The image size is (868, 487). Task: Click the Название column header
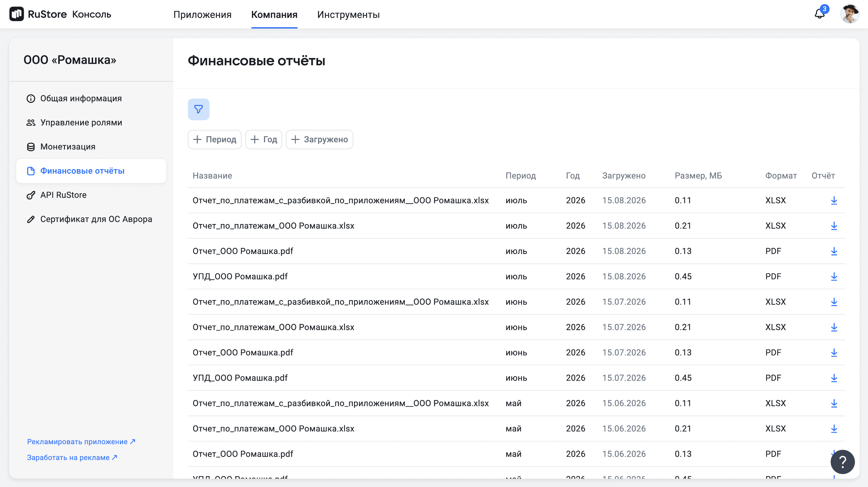[212, 176]
